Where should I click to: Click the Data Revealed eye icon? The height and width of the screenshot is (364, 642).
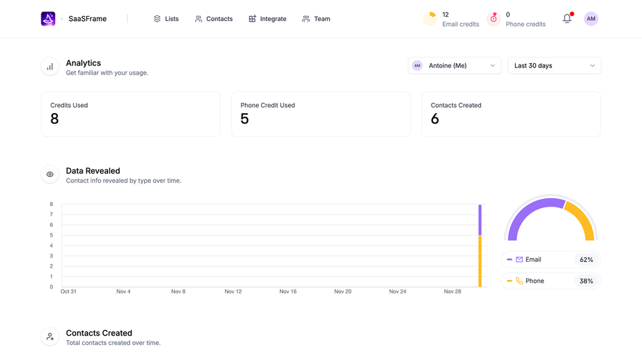click(x=50, y=175)
